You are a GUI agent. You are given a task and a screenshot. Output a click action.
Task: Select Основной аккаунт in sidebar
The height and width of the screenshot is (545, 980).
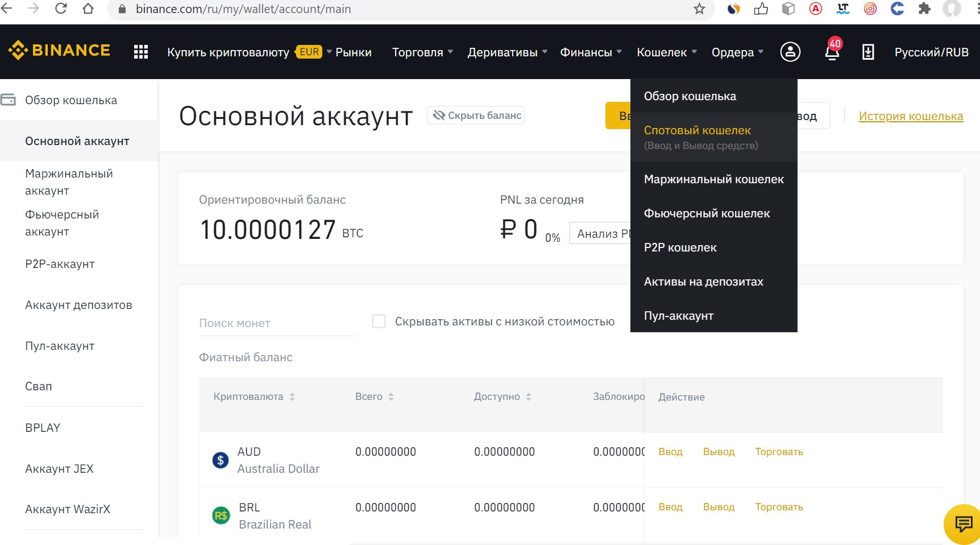pos(79,141)
